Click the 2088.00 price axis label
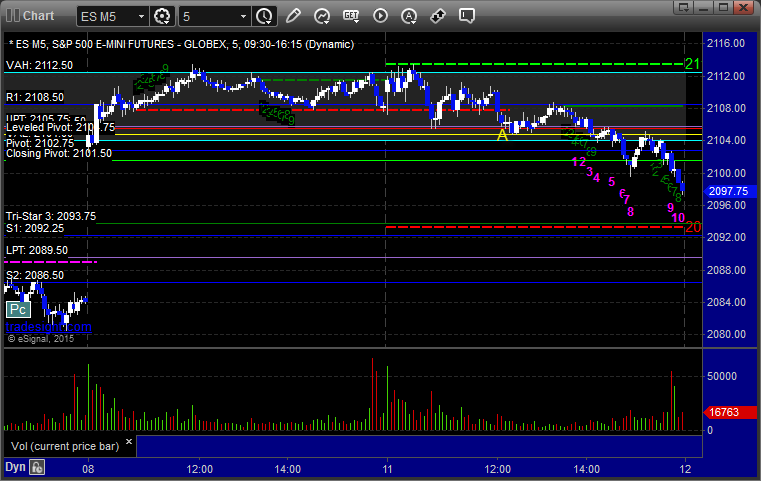Image resolution: width=761 pixels, height=481 pixels. coord(726,270)
